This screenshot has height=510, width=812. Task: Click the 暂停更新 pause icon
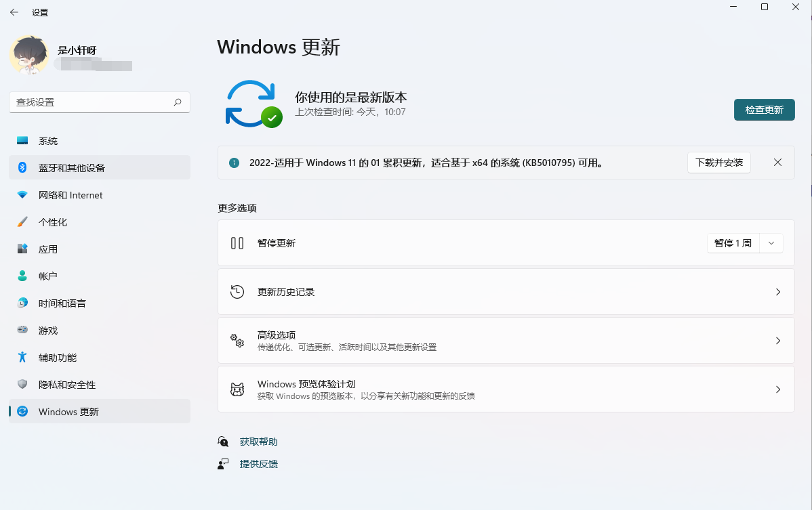[237, 242]
